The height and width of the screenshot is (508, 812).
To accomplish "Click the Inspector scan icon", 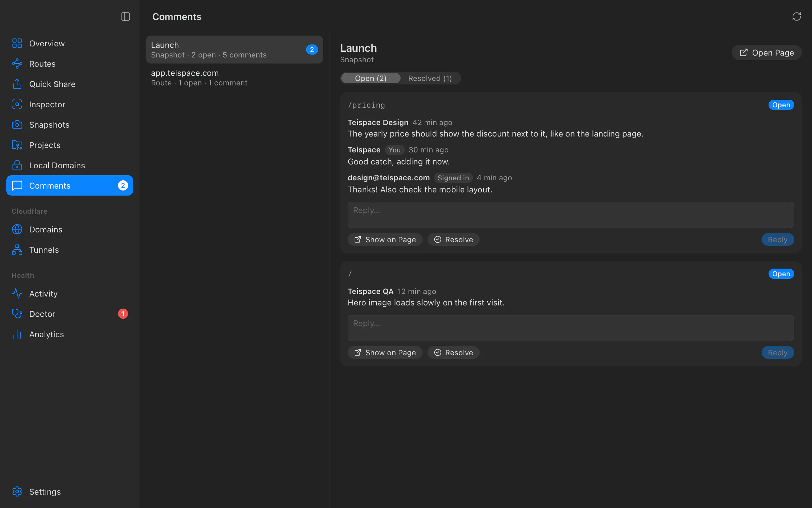I will coord(17,104).
